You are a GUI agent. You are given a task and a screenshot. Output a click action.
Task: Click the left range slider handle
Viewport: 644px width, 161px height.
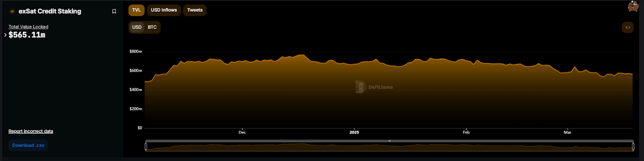click(x=146, y=147)
